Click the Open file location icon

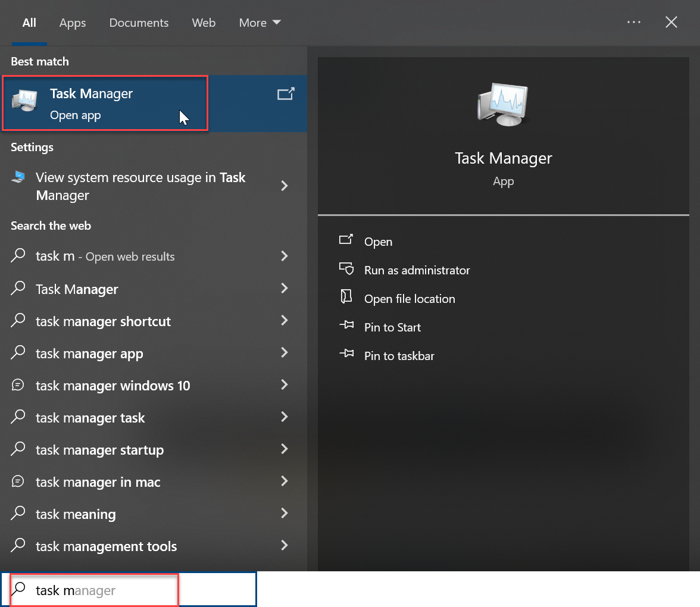tap(346, 296)
